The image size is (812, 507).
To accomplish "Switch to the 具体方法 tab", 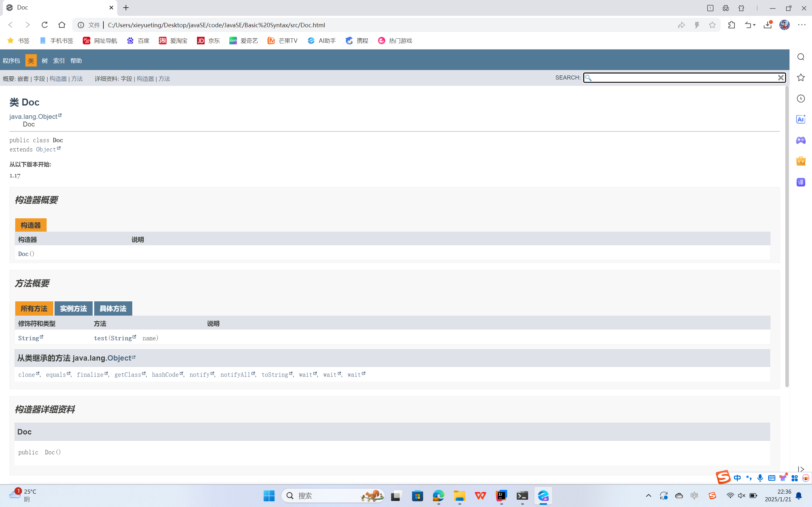I will pyautogui.click(x=113, y=309).
